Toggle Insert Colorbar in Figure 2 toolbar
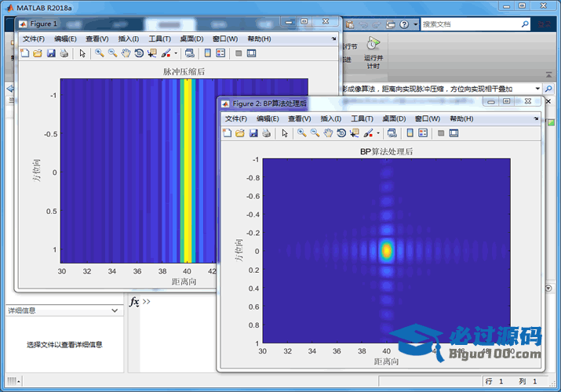The height and width of the screenshot is (392, 561). 410,133
